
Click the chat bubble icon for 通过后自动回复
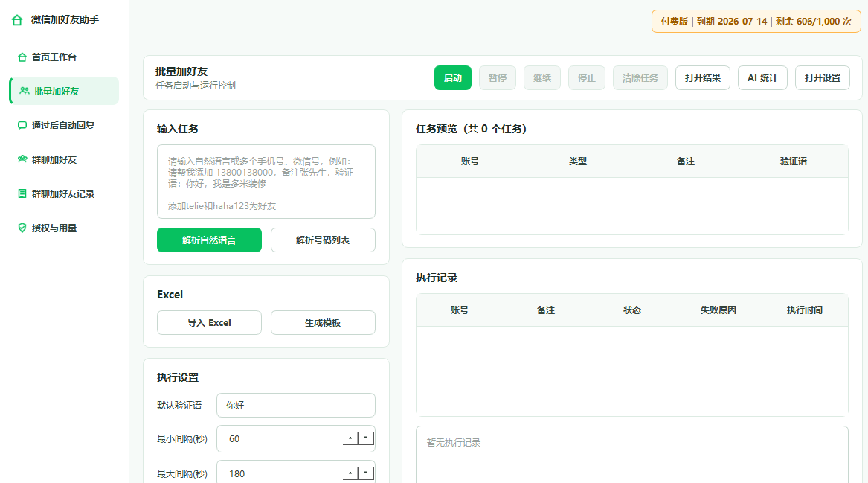pyautogui.click(x=22, y=126)
